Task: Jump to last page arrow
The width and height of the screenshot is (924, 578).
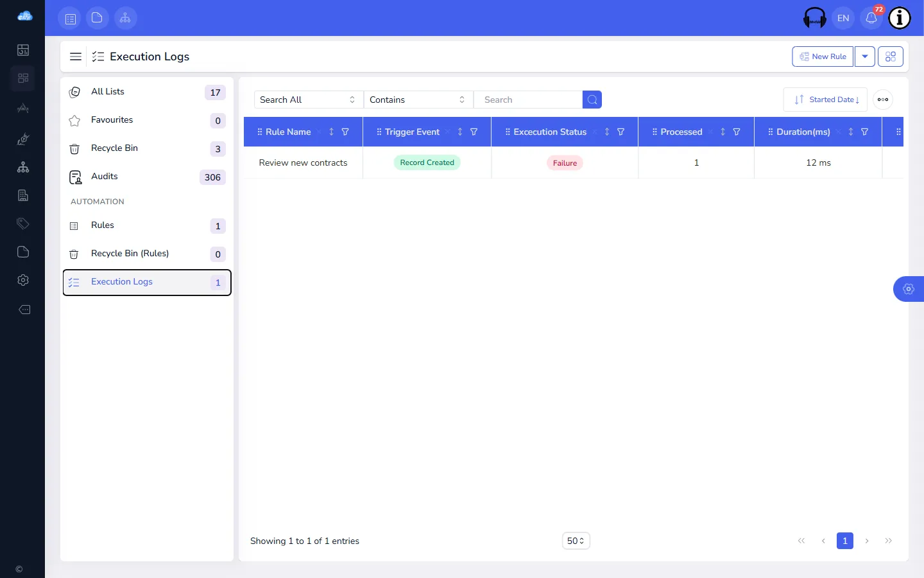Action: pos(889,541)
